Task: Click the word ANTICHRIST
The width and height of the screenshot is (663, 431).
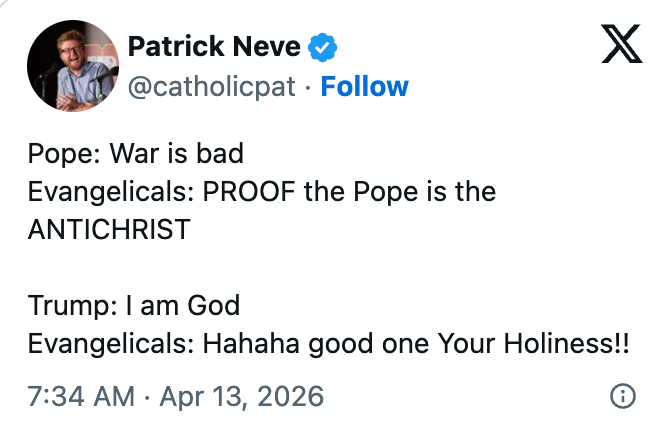Action: tap(108, 228)
